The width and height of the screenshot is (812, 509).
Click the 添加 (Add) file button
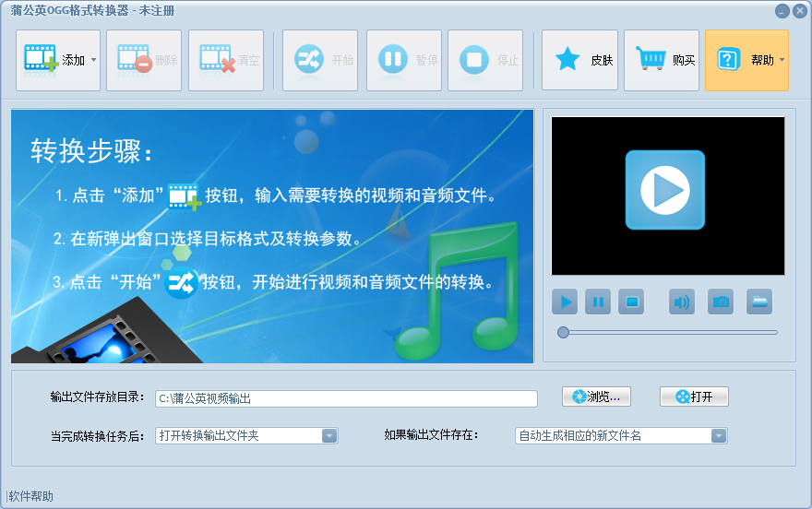[52, 60]
